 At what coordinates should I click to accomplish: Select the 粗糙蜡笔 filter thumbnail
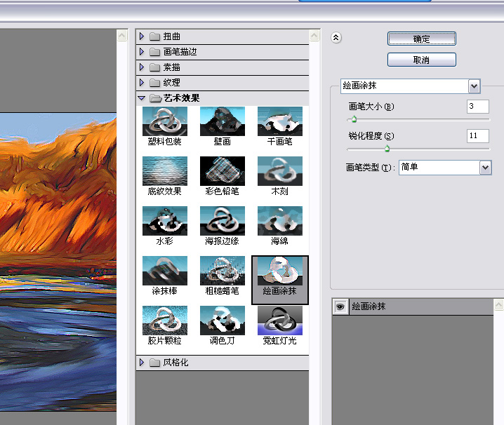222,271
